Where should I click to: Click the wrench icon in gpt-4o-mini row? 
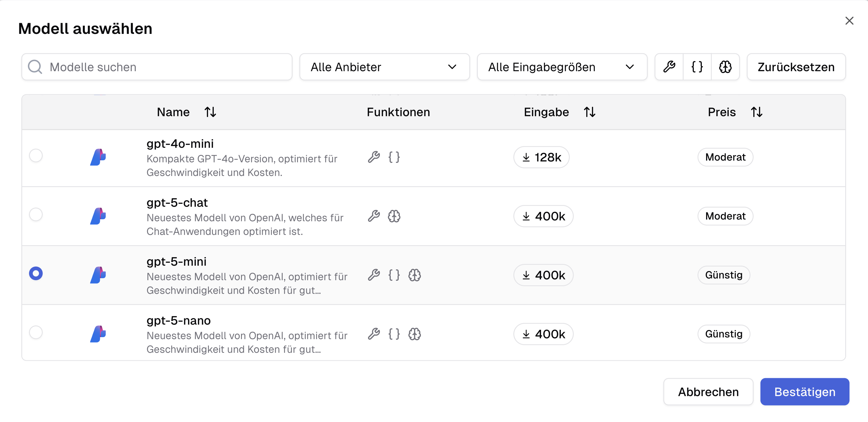click(x=374, y=157)
